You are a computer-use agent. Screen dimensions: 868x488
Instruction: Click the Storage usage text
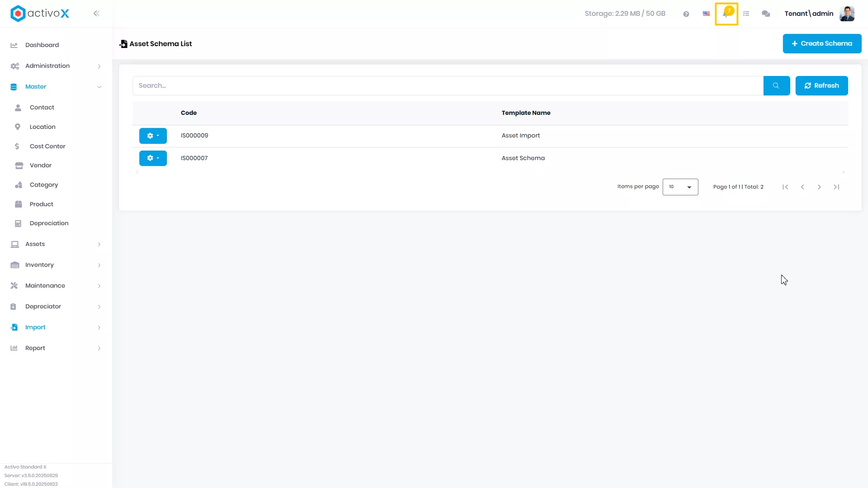[625, 14]
